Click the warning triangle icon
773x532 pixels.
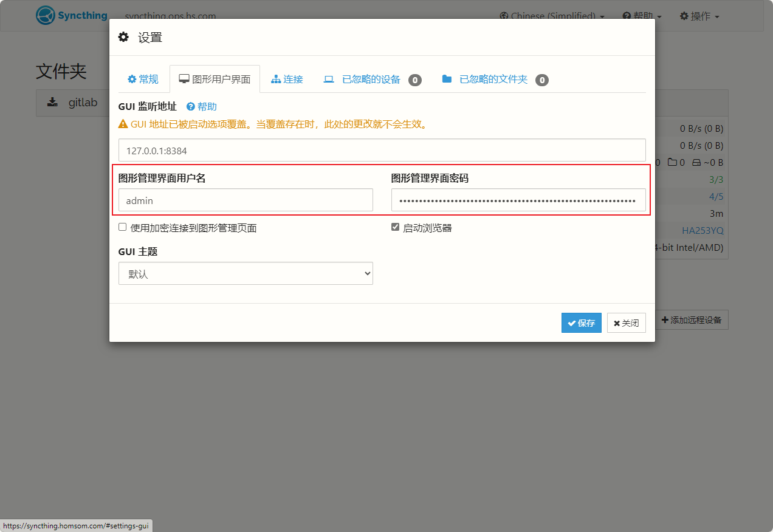tap(123, 124)
